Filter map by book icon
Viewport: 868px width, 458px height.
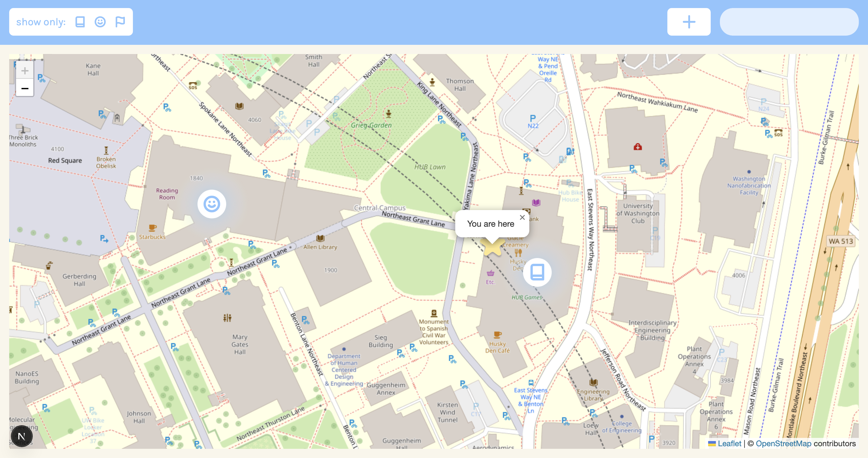click(x=80, y=22)
